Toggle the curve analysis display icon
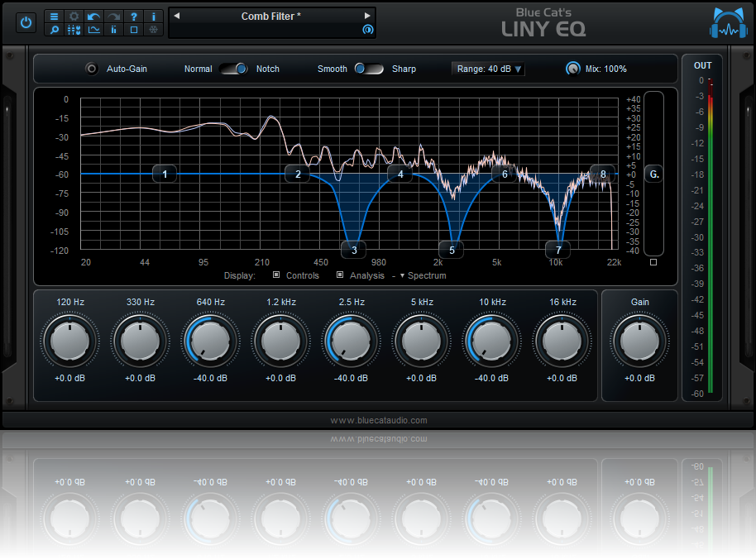The height and width of the screenshot is (559, 756). click(93, 30)
